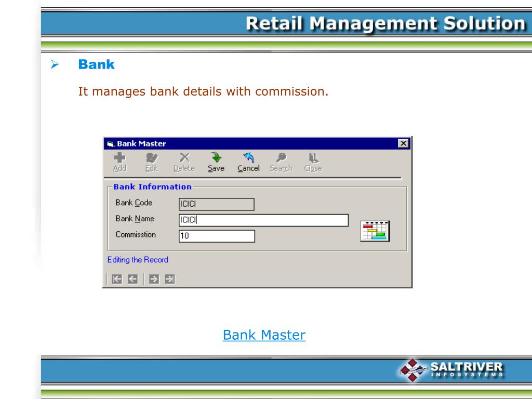Cancel editing the bank record
This screenshot has width=532, height=399.
[x=248, y=162]
